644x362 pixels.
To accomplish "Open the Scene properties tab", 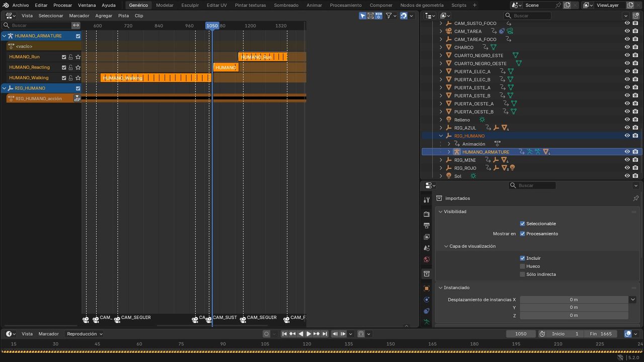I will tap(427, 248).
